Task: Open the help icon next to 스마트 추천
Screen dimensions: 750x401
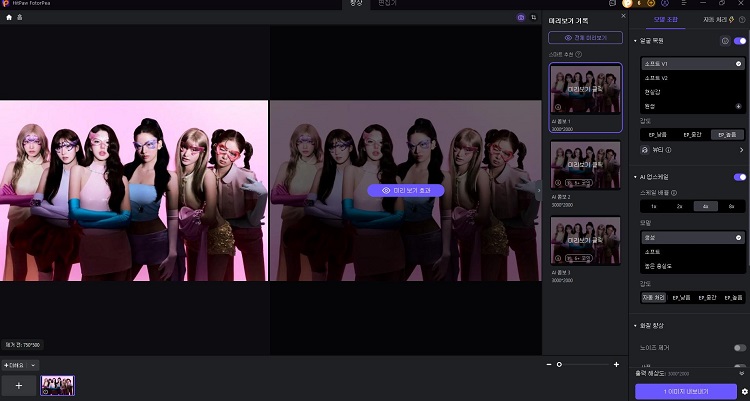Action: tap(579, 55)
